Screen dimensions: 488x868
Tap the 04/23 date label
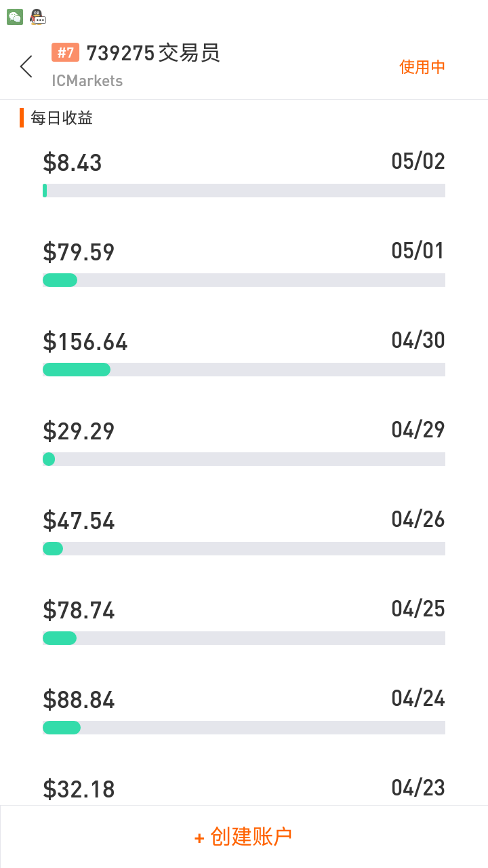click(x=418, y=788)
